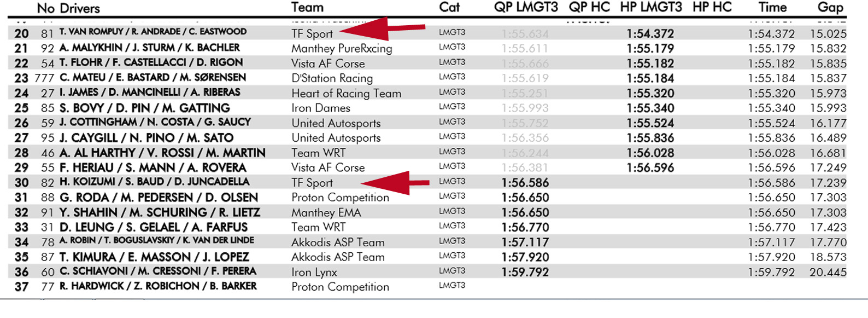Screen dimensions: 868x318
Task: Select the Iron Lynx team name
Action: 314,272
